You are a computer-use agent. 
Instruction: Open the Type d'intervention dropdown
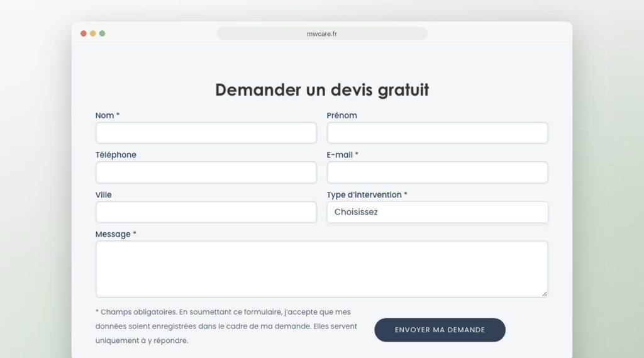[x=438, y=212]
